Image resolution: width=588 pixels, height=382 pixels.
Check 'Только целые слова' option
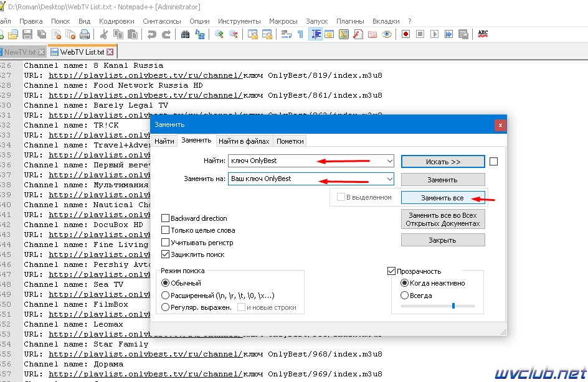pyautogui.click(x=165, y=230)
